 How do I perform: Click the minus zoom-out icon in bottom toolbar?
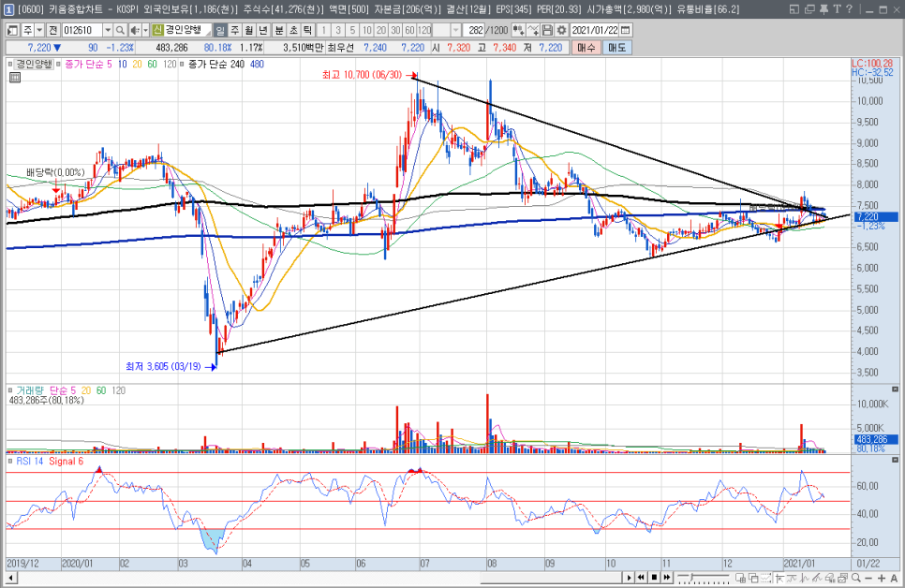click(868, 578)
